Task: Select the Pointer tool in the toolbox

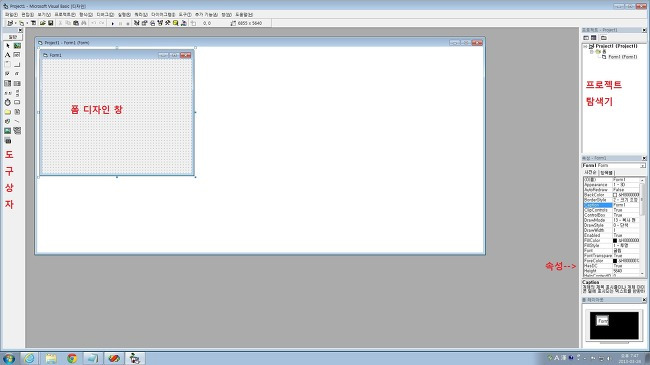Action: (x=7, y=46)
